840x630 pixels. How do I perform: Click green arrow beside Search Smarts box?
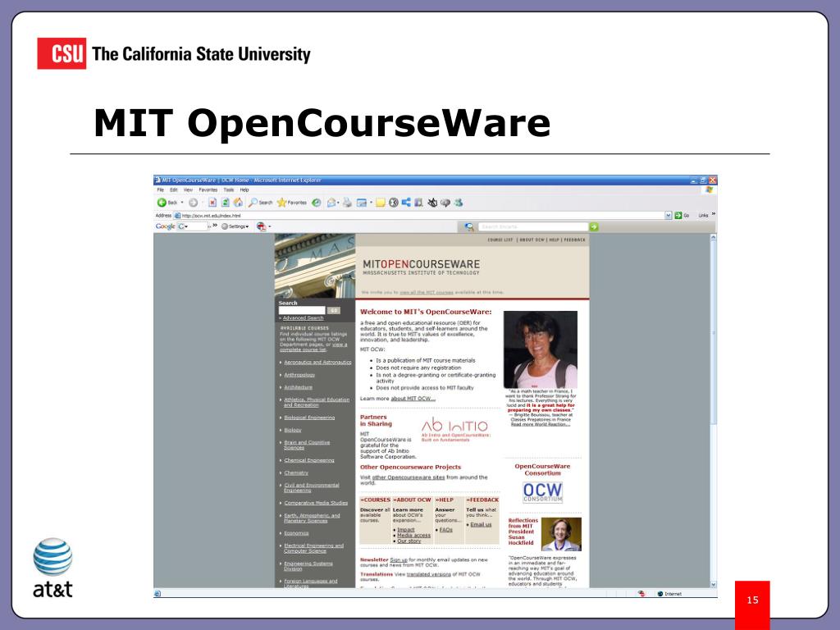coord(594,226)
